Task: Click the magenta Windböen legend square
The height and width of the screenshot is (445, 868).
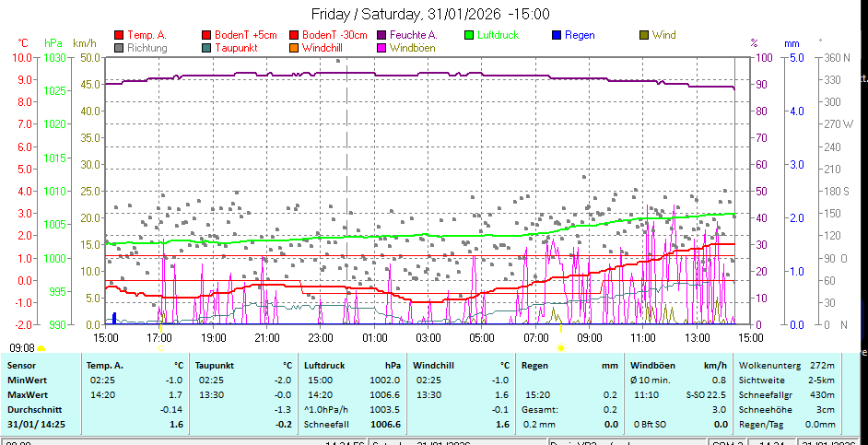Action: pyautogui.click(x=382, y=47)
